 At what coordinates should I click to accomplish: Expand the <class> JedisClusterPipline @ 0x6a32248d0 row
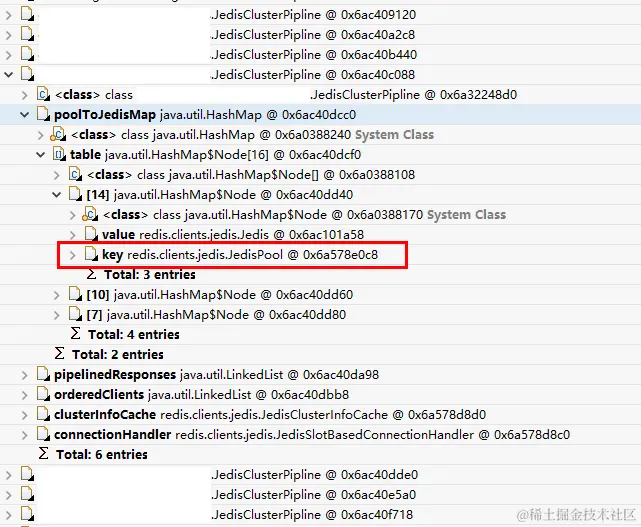(x=25, y=95)
